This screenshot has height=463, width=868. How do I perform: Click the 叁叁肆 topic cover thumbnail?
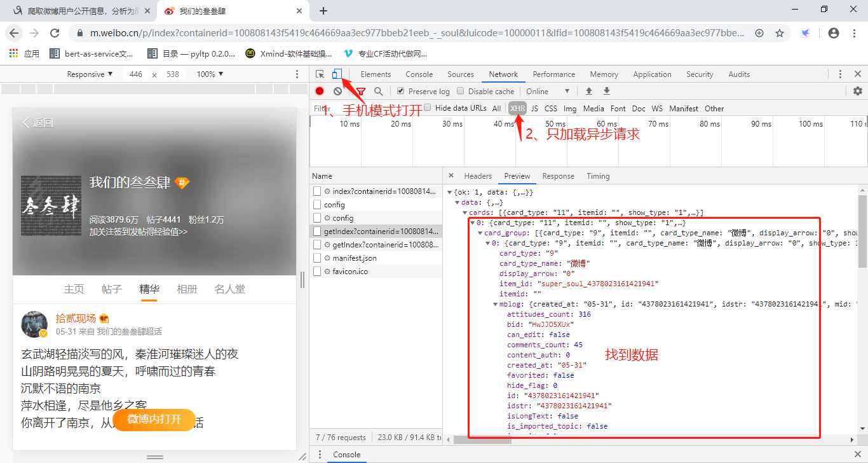[51, 206]
